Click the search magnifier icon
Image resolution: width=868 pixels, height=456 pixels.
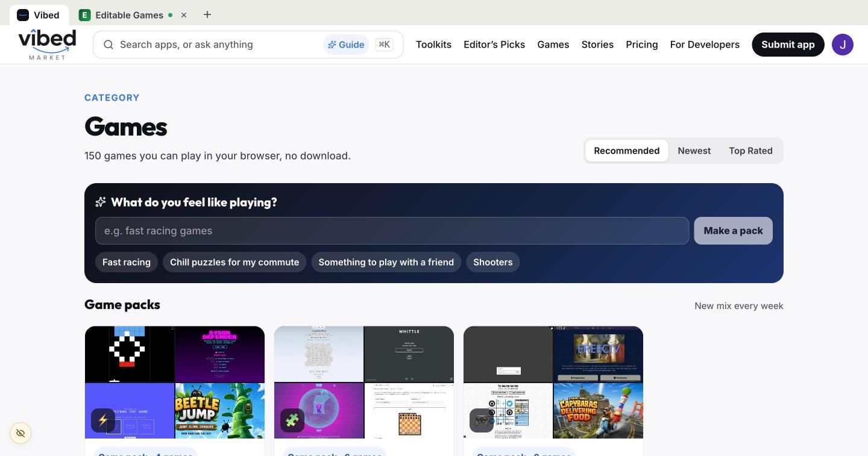tap(108, 45)
